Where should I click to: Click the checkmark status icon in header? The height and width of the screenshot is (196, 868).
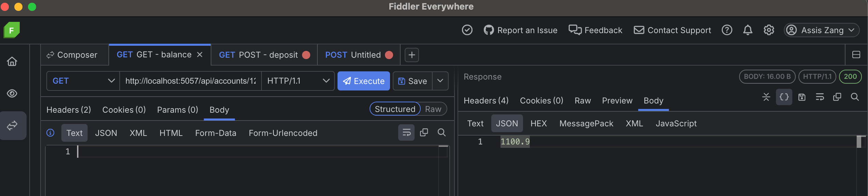(x=467, y=30)
